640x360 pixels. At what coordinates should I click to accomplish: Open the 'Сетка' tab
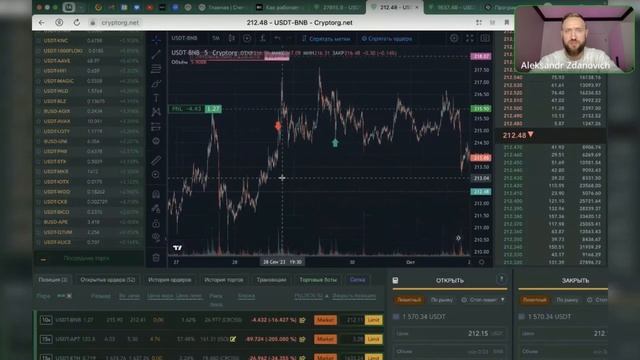pos(358,280)
